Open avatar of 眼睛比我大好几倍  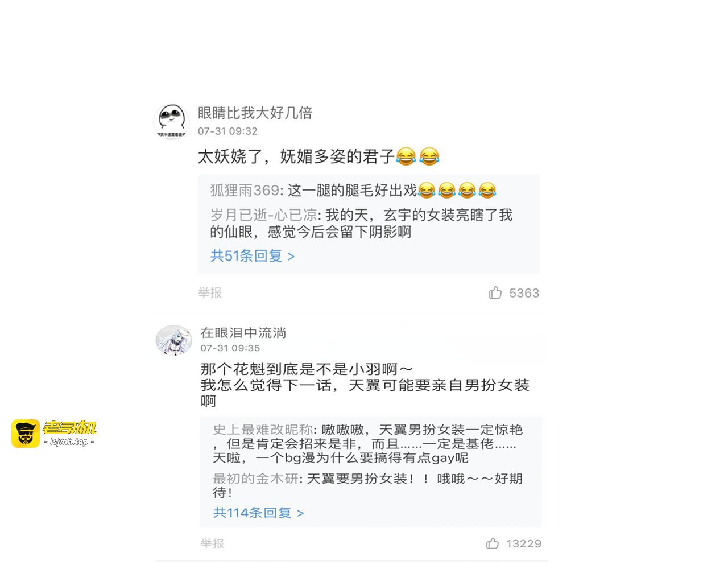click(171, 121)
